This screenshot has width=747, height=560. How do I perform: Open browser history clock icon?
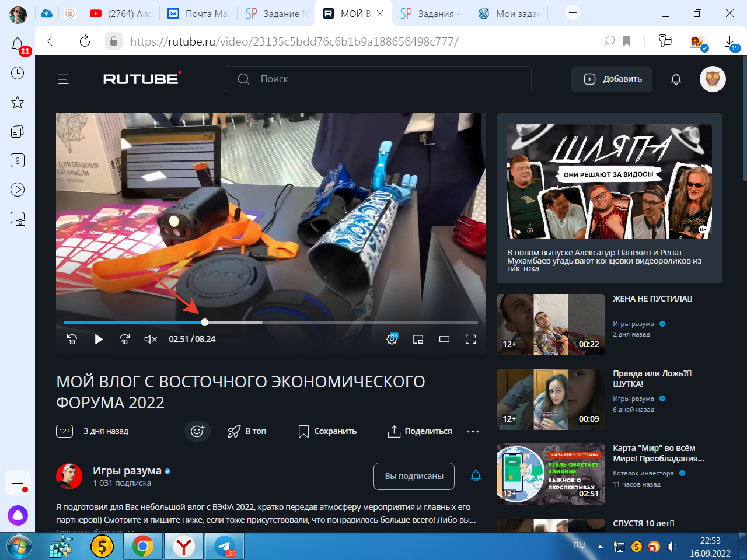pyautogui.click(x=18, y=73)
